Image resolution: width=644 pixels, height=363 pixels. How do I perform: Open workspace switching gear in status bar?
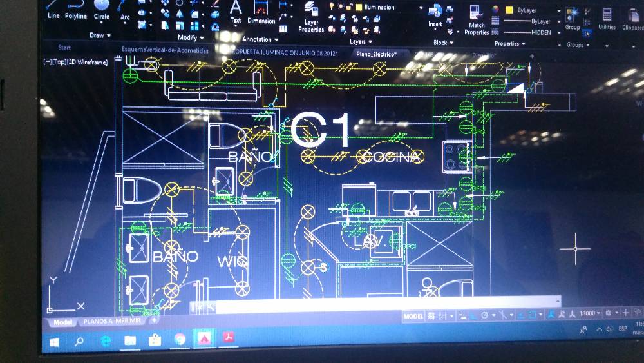[609, 313]
